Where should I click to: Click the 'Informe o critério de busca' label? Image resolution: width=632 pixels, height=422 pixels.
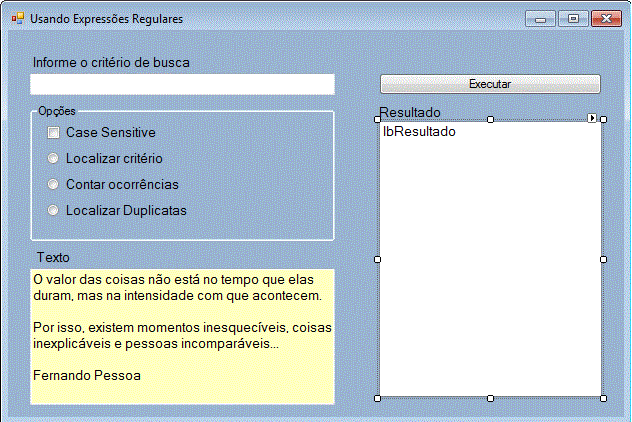point(111,62)
